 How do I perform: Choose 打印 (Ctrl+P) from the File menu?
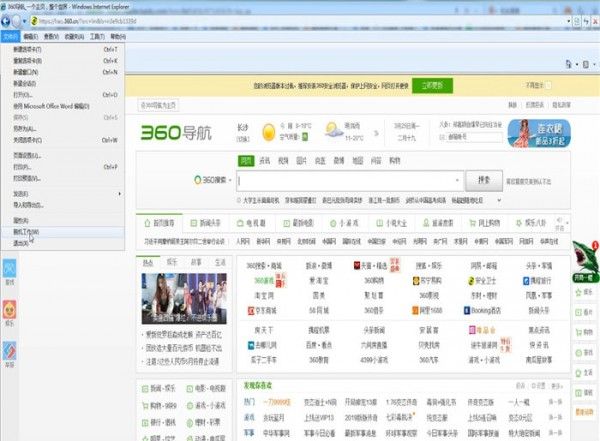tap(63, 167)
